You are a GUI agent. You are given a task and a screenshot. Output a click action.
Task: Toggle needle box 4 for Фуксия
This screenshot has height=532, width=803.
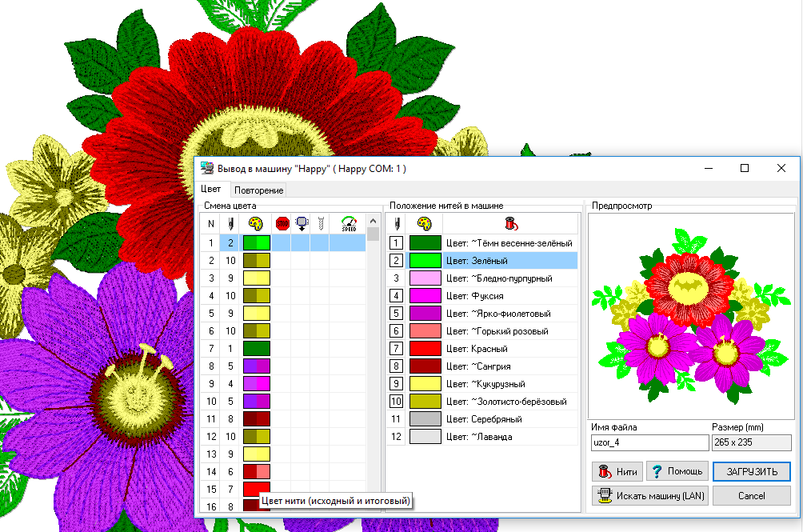pyautogui.click(x=396, y=296)
